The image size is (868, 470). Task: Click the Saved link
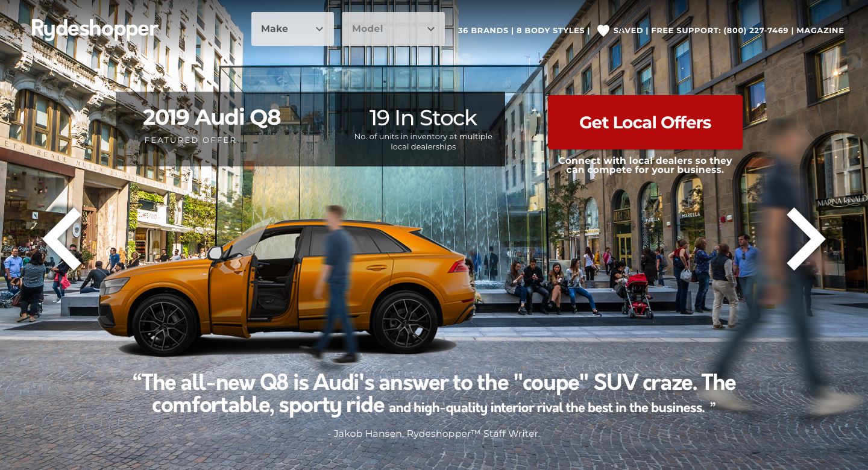pos(628,31)
